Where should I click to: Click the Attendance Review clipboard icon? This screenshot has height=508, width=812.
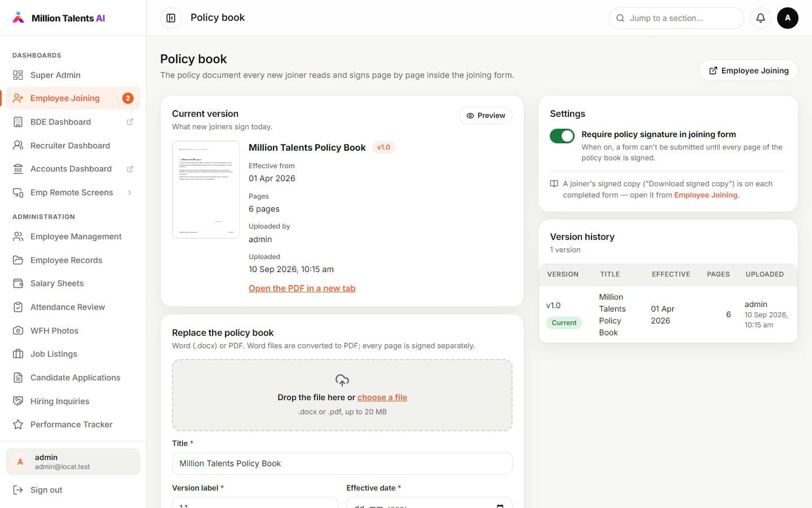[18, 307]
